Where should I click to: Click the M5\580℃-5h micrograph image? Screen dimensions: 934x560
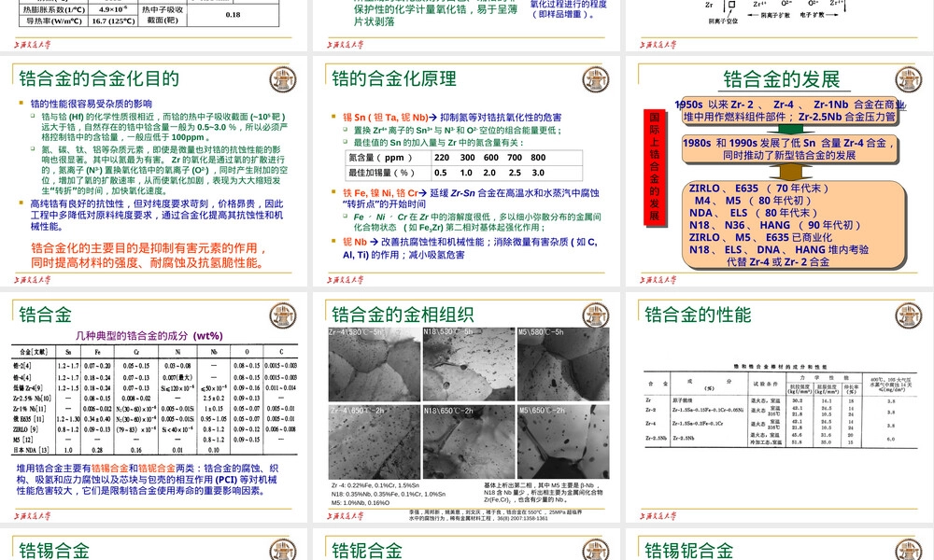click(563, 364)
